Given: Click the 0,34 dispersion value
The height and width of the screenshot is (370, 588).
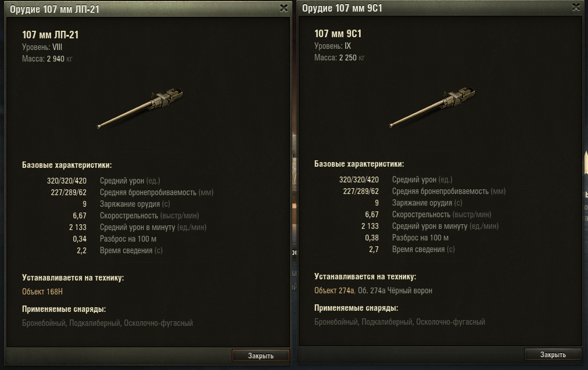Looking at the screenshot, I should point(80,239).
